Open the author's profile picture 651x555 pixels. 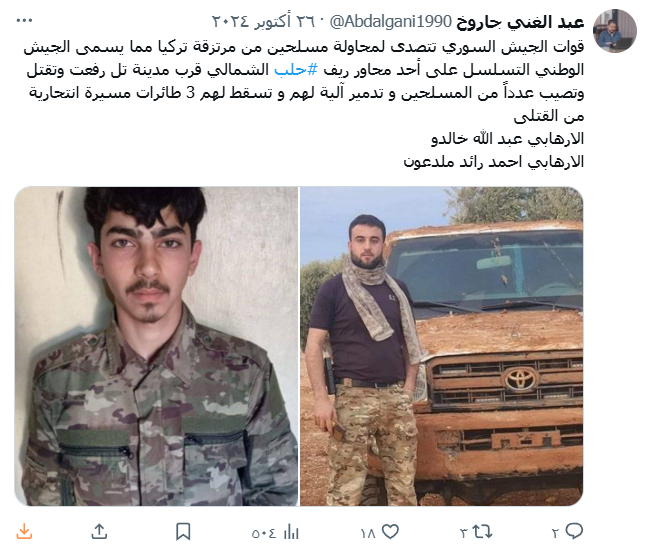click(x=615, y=31)
